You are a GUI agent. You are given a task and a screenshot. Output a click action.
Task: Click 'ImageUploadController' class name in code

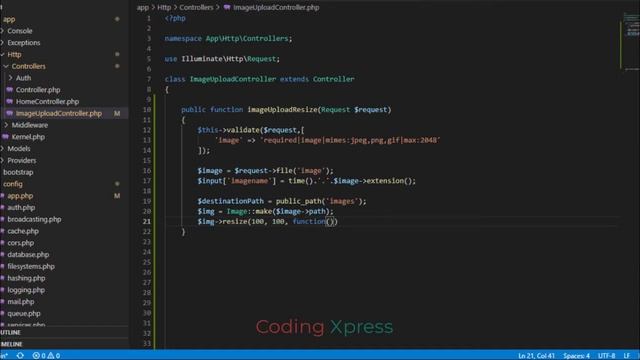point(233,79)
